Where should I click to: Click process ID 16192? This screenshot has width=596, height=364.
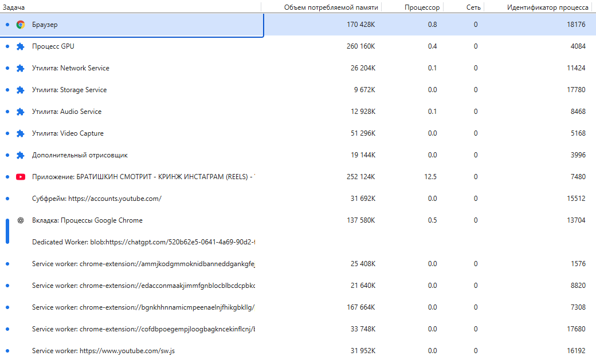(x=577, y=351)
